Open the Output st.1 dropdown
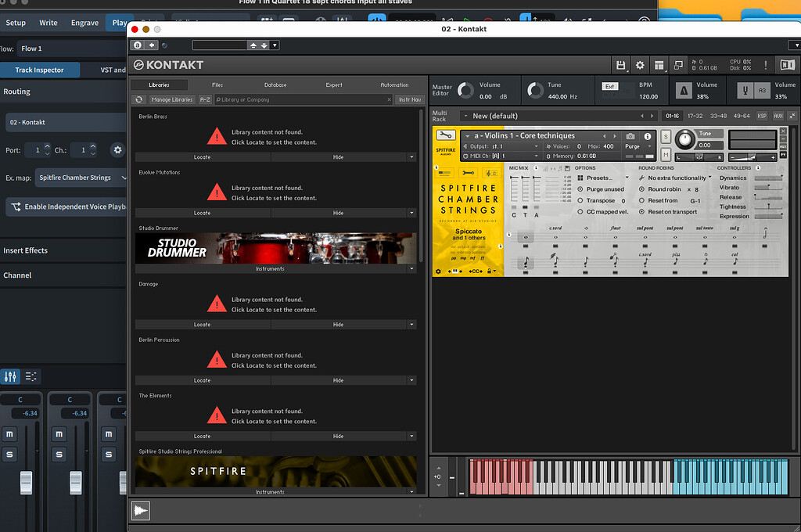Viewport: 801px width, 532px height. (x=499, y=146)
